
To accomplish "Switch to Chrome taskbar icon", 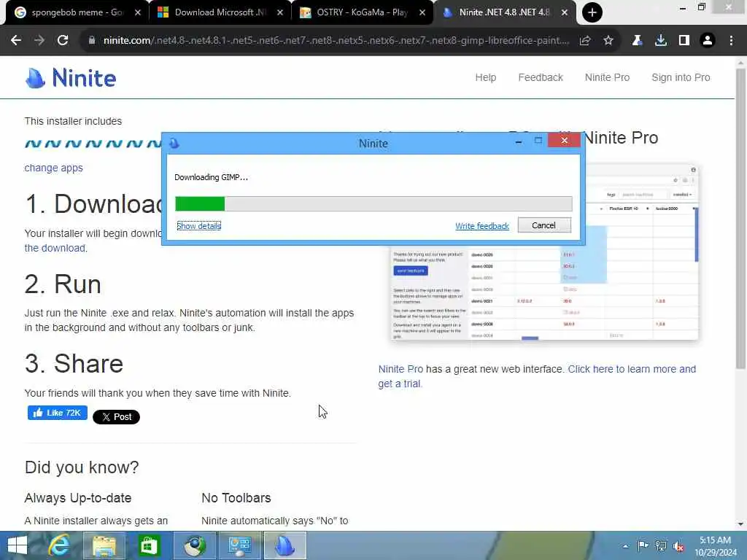I will pyautogui.click(x=194, y=545).
